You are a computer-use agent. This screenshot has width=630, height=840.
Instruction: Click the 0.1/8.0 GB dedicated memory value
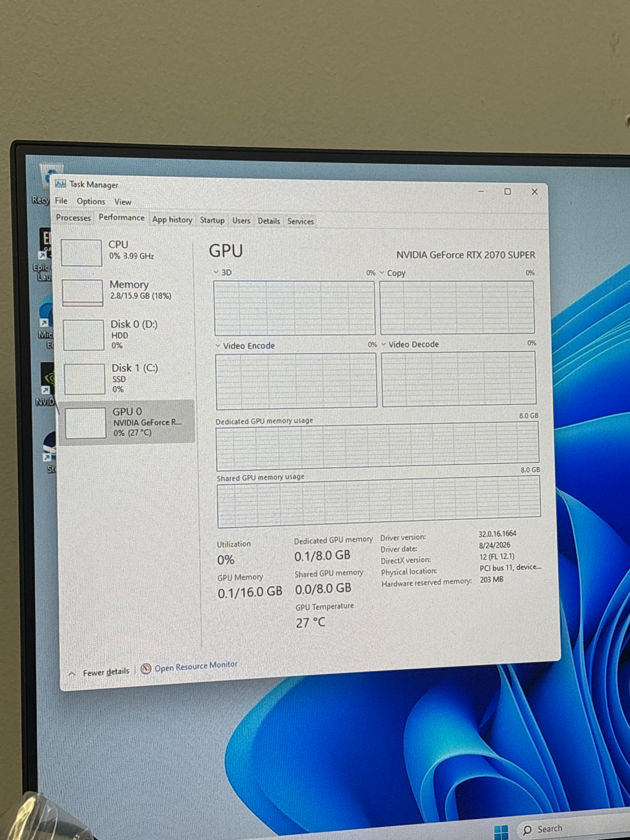(322, 555)
